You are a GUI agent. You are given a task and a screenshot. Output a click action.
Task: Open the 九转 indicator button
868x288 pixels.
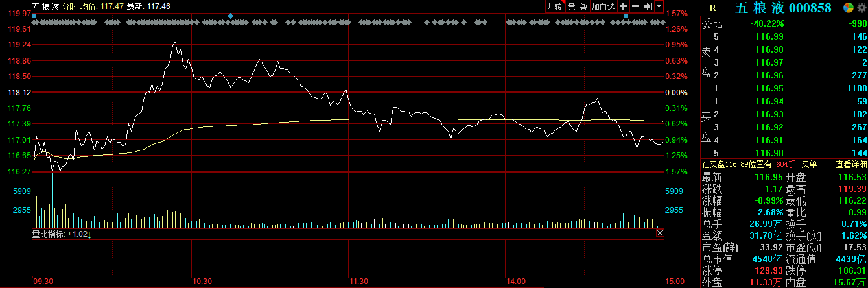[x=554, y=6]
